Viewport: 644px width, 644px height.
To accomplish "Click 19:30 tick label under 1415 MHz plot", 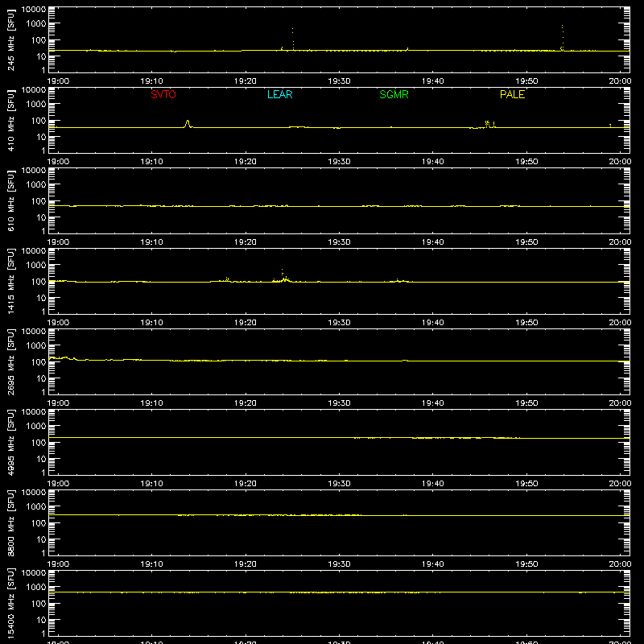I will (x=339, y=323).
